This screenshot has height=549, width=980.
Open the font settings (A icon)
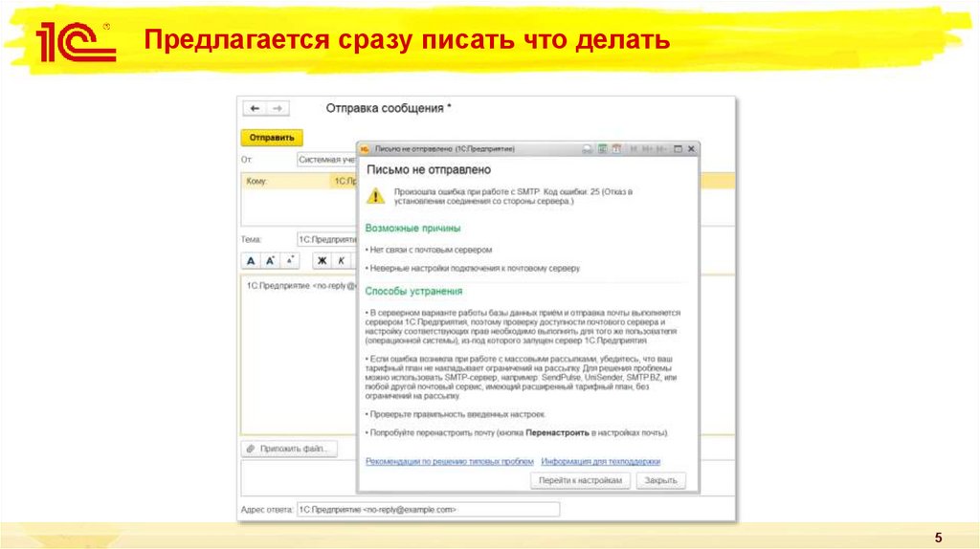251,261
